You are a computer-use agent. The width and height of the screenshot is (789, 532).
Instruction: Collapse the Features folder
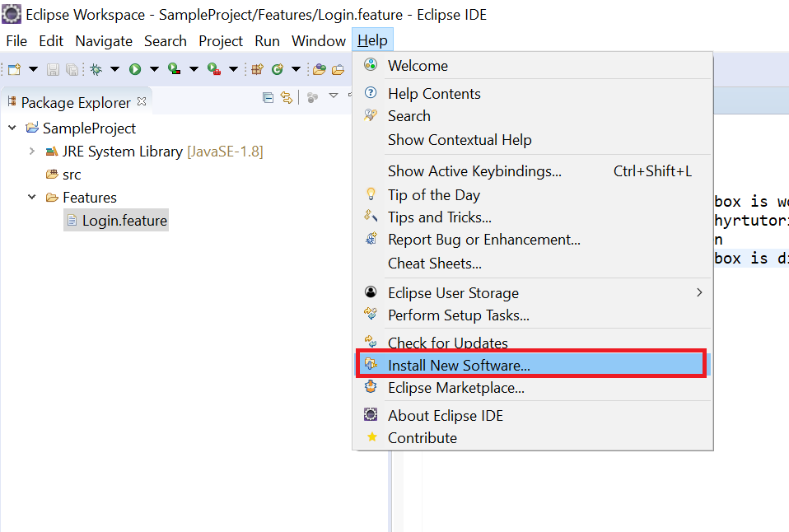(x=31, y=197)
